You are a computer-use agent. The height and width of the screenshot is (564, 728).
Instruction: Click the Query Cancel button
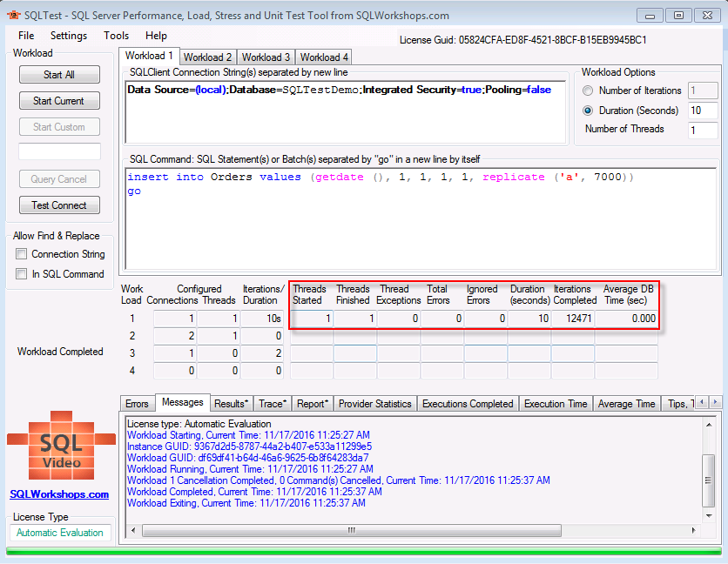59,179
